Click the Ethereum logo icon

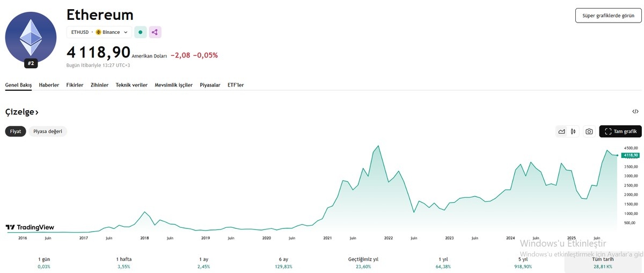coord(31,37)
